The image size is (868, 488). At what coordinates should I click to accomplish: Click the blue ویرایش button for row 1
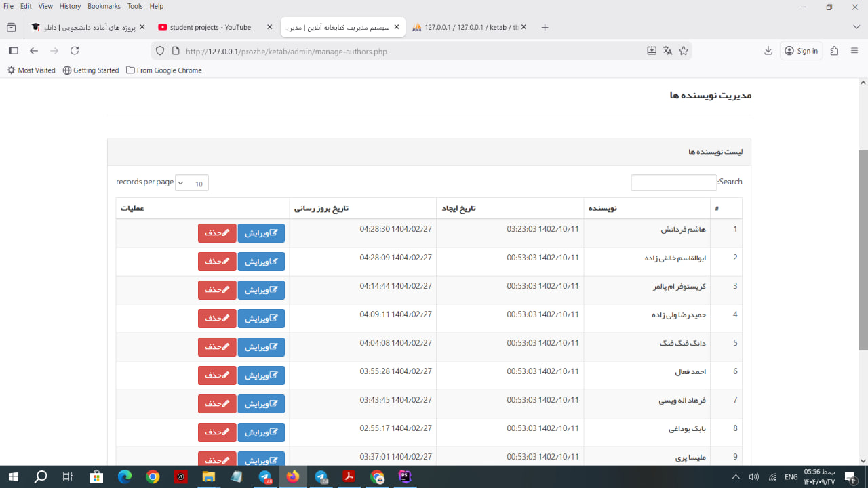coord(261,233)
